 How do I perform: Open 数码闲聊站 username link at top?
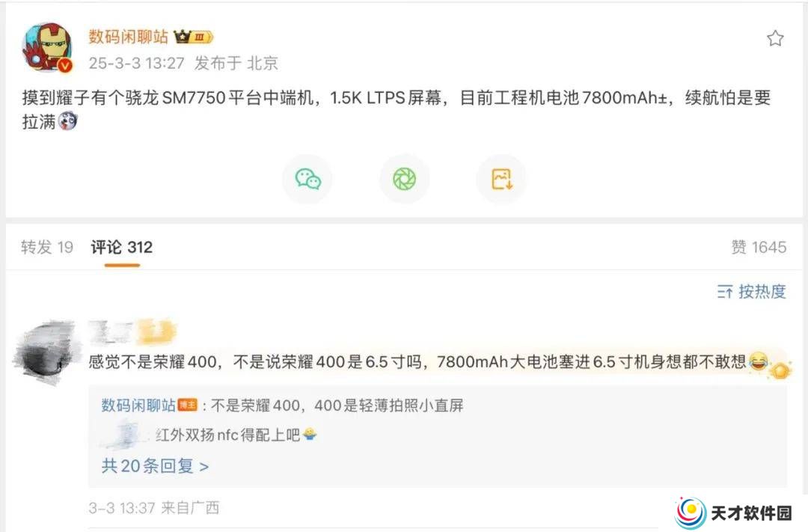129,37
